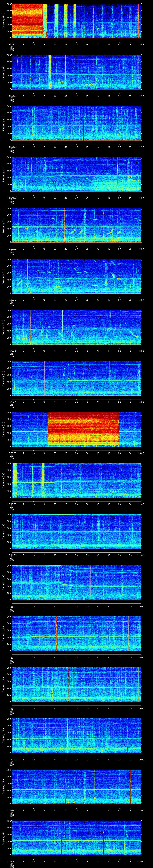
Task: Click the '13:06:00' time axis label
Action: [12, 300]
